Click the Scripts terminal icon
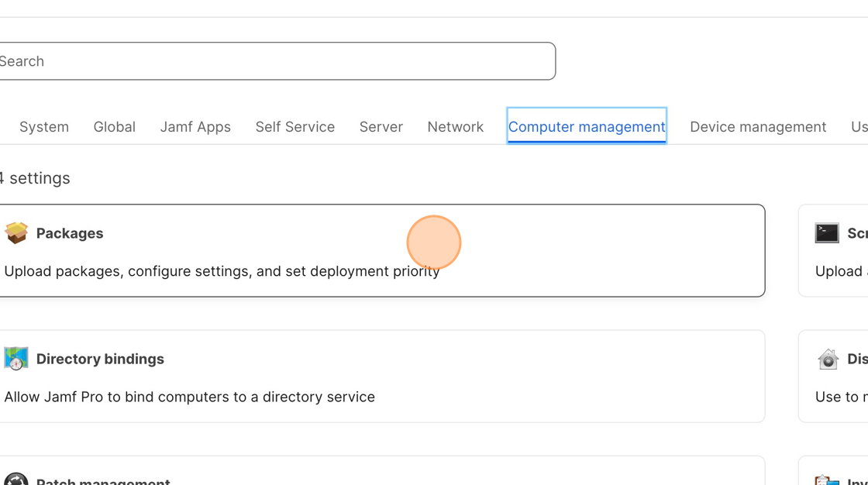Screen dimensions: 868x485 pos(827,233)
